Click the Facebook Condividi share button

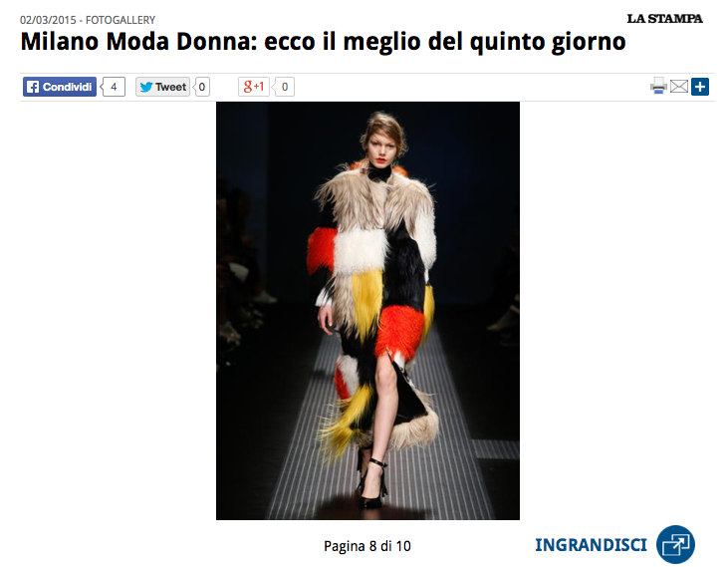pos(60,87)
